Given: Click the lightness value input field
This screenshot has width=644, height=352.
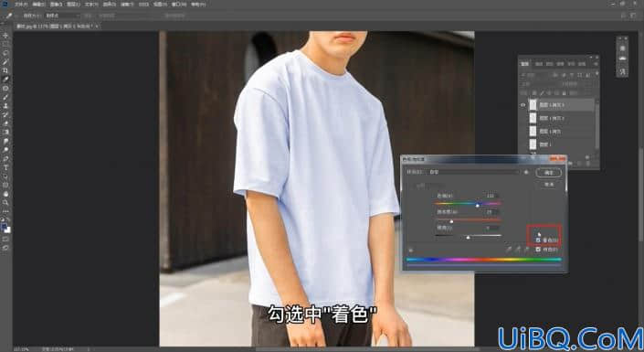Looking at the screenshot, I should tap(491, 228).
